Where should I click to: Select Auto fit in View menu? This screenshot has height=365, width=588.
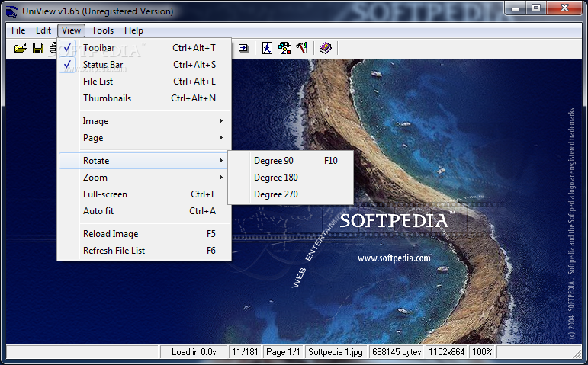[144, 211]
